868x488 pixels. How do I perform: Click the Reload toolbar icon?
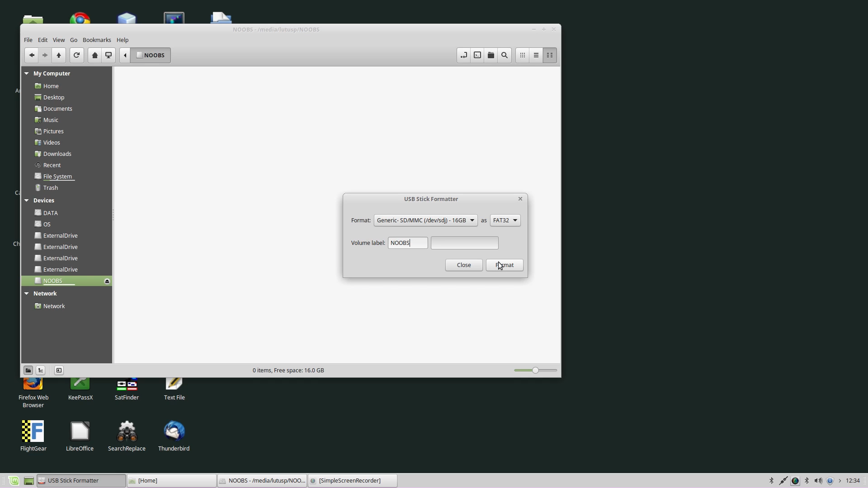click(x=76, y=55)
